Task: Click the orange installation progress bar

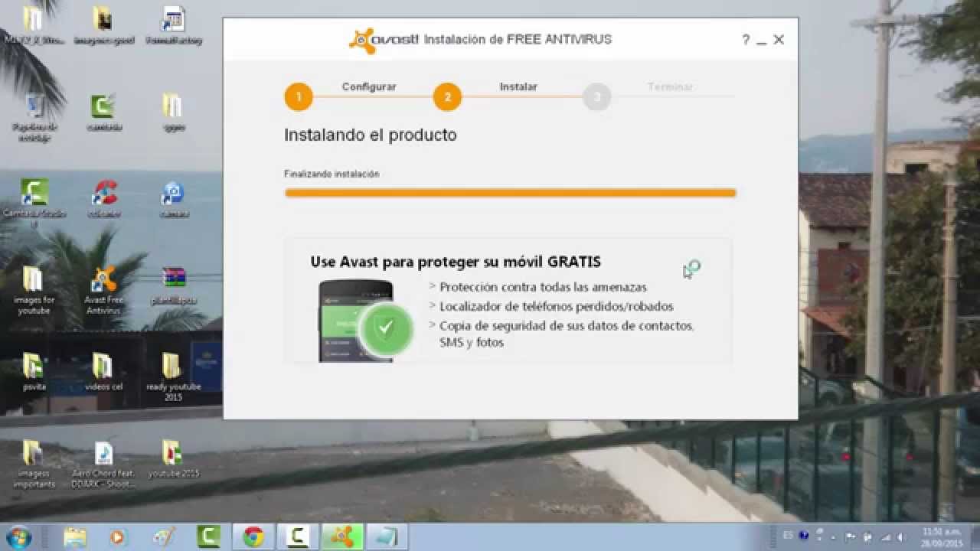Action: (x=510, y=193)
